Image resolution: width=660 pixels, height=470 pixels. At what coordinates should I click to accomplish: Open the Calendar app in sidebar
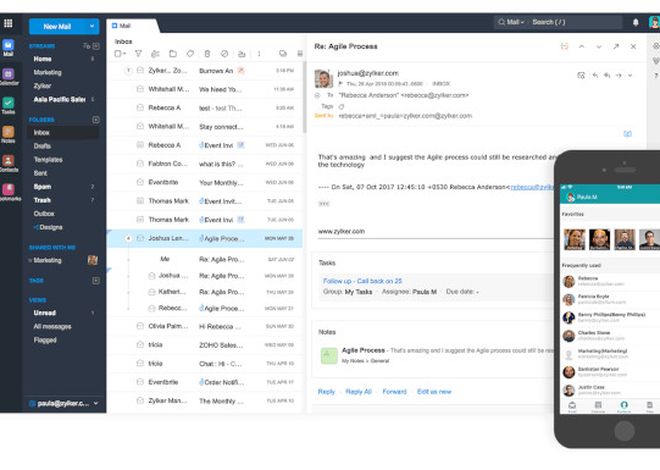pos(8,77)
